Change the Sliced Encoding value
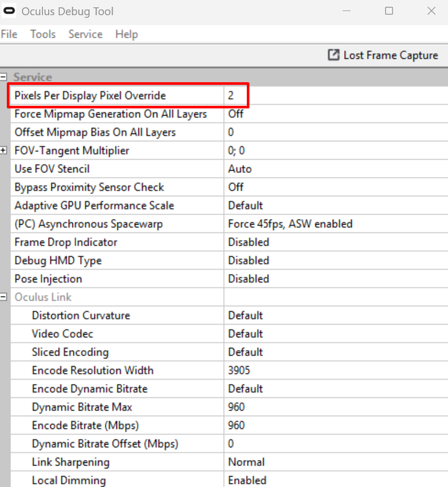The width and height of the screenshot is (448, 487). coord(335,352)
